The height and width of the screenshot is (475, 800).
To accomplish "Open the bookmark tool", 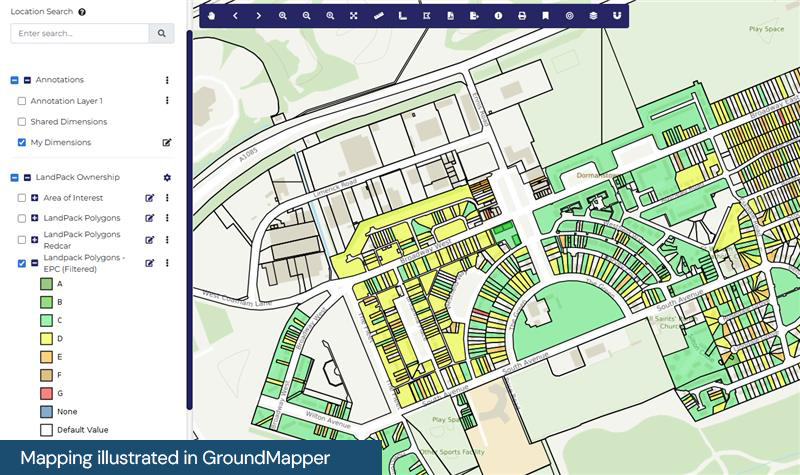I will pos(546,16).
